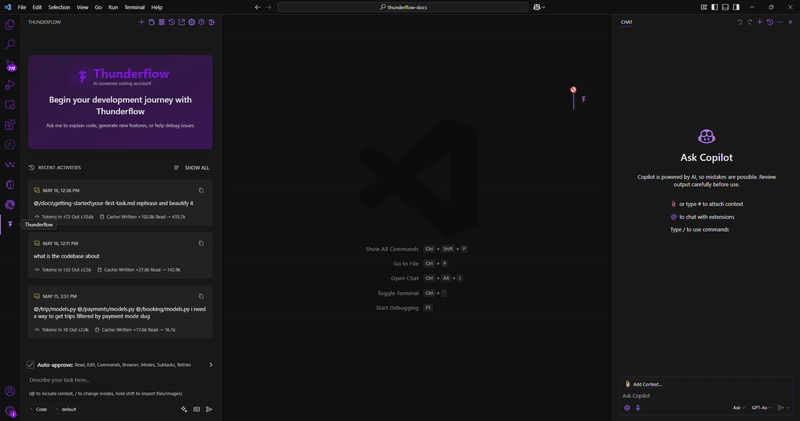Open the View menu

(x=82, y=7)
